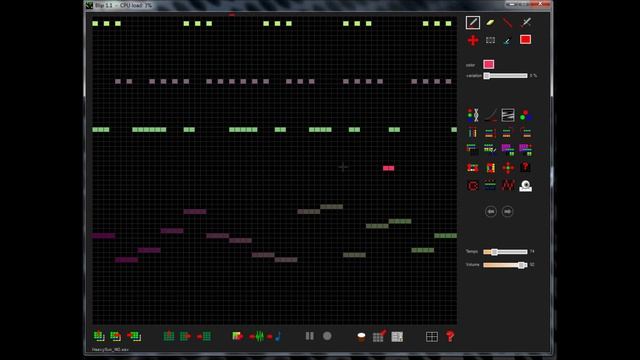Select the small eyedropper picker tool

point(507,41)
